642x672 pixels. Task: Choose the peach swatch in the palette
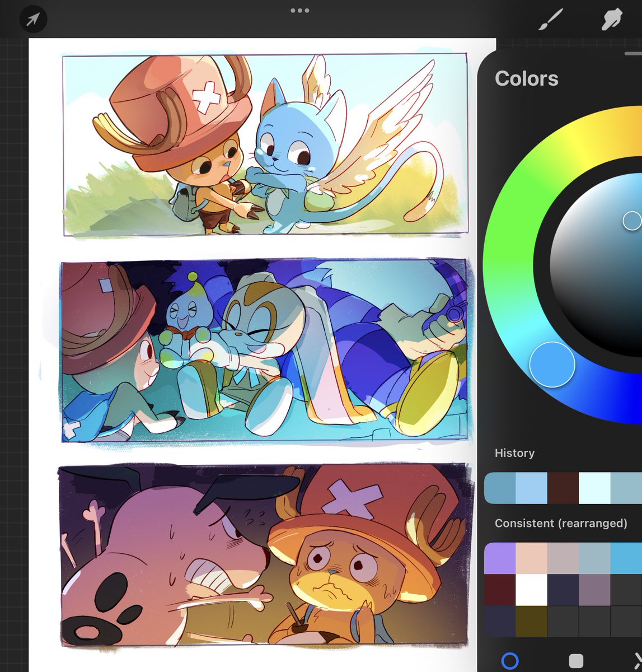click(x=531, y=558)
